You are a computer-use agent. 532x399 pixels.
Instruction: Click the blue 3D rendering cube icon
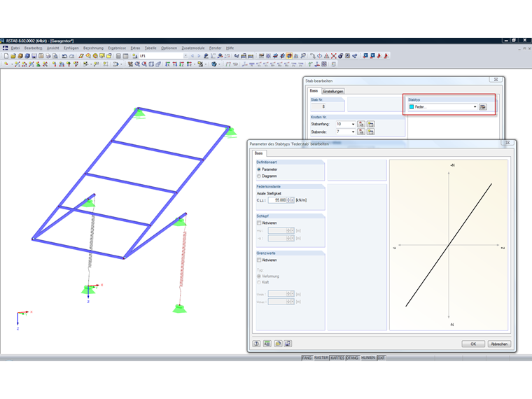pyautogui.click(x=213, y=64)
